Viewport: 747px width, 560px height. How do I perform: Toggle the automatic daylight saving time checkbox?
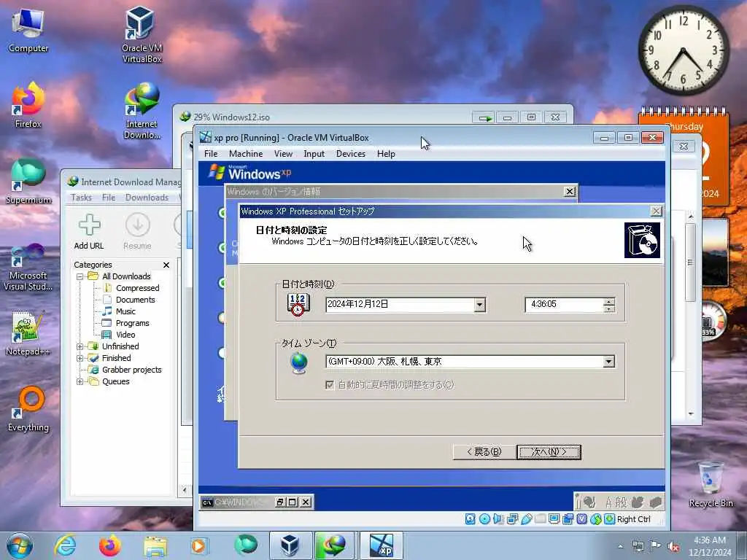[330, 385]
